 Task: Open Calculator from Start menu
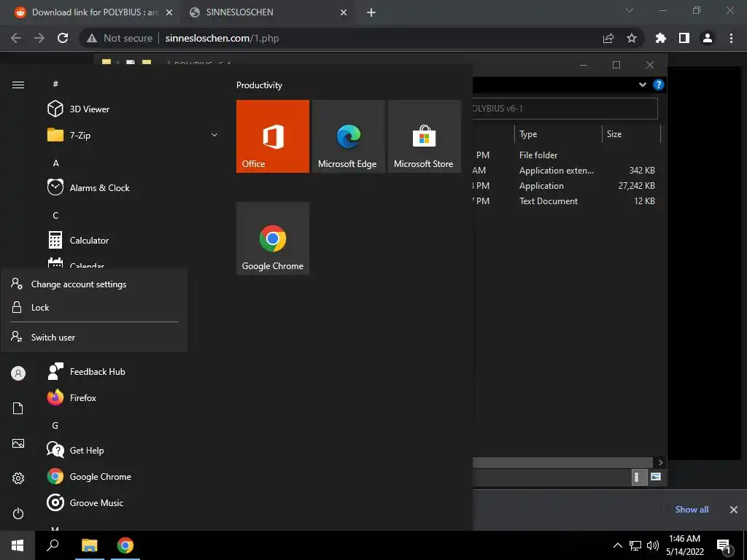89,240
